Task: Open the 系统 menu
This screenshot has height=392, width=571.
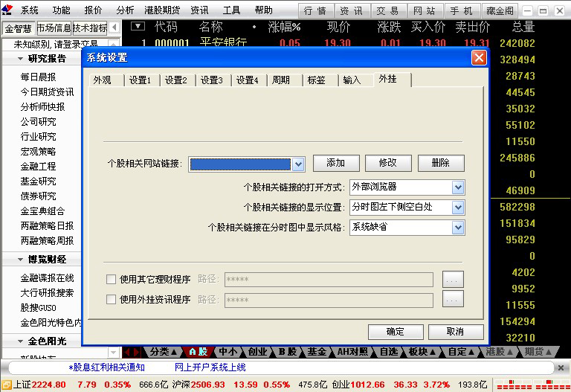Action: (30, 10)
